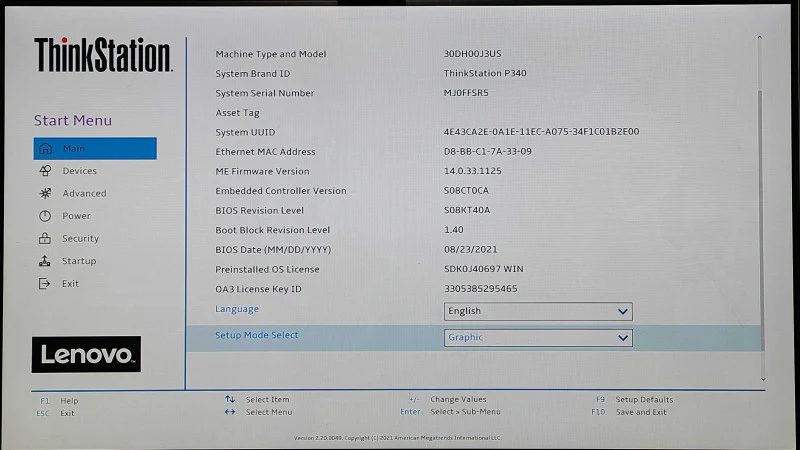Click ME Firmware Version 14.0.33.1125
This screenshot has height=450, width=800.
click(472, 171)
